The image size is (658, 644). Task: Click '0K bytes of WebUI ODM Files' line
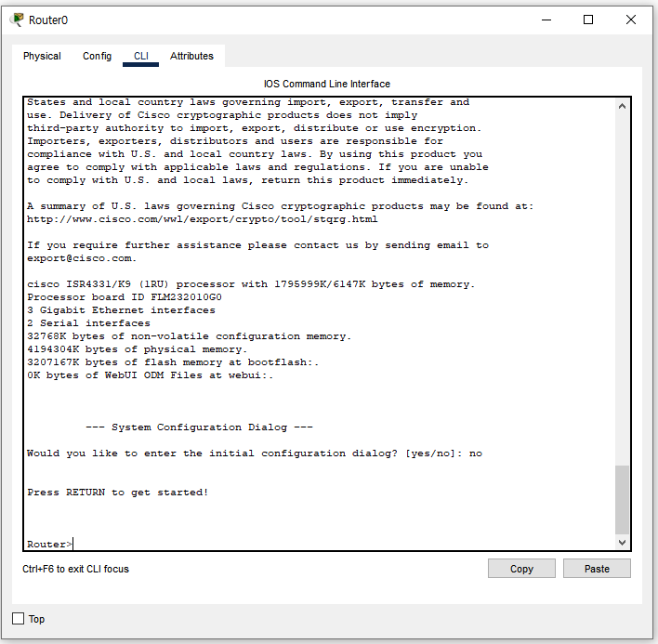click(151, 375)
